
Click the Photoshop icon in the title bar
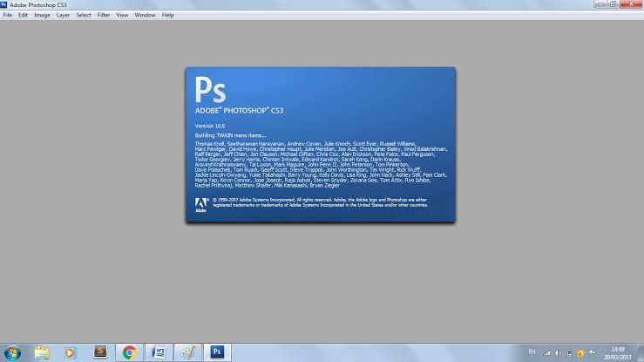tap(3, 4)
